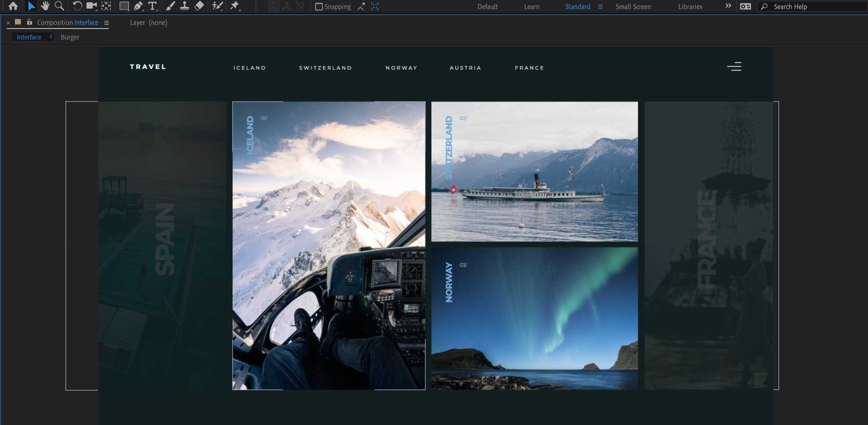Select the Roto Brush tool
This screenshot has width=868, height=425.
(218, 6)
